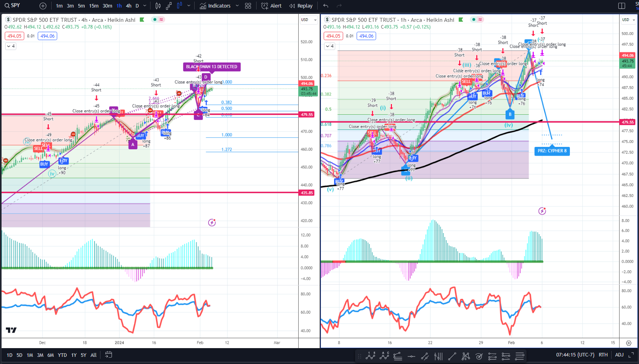Open the indicator templates grid icon
The image size is (639, 364).
coord(248,6)
